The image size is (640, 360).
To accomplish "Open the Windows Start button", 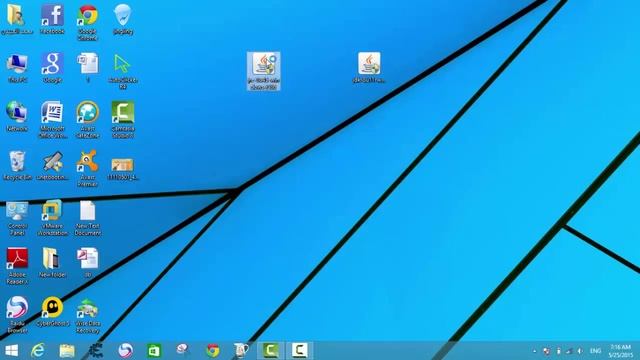I will coord(11,350).
